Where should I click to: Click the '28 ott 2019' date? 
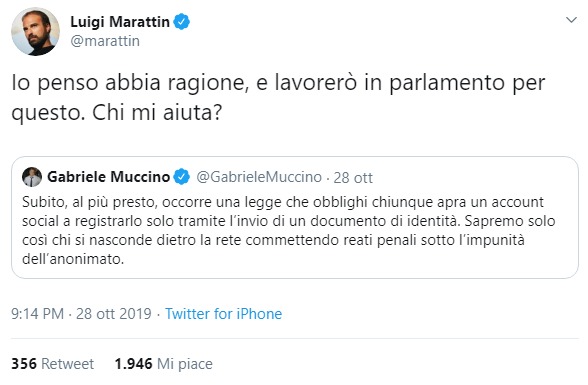pyautogui.click(x=114, y=314)
